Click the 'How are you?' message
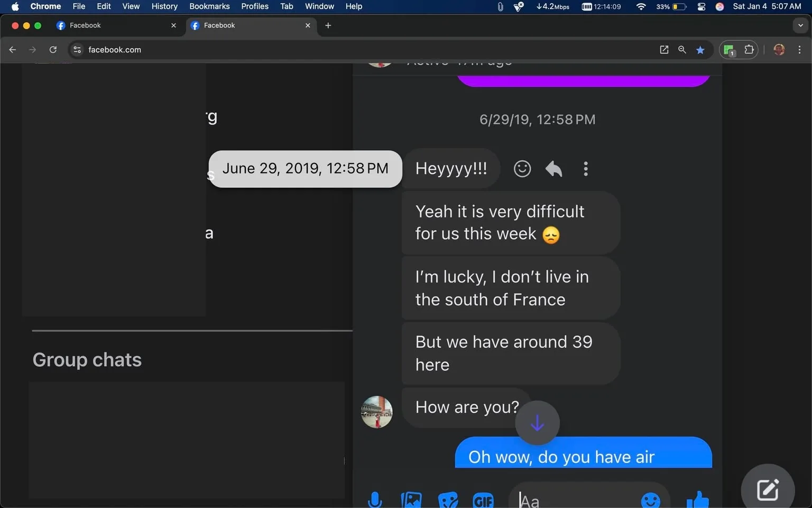 pos(467,407)
